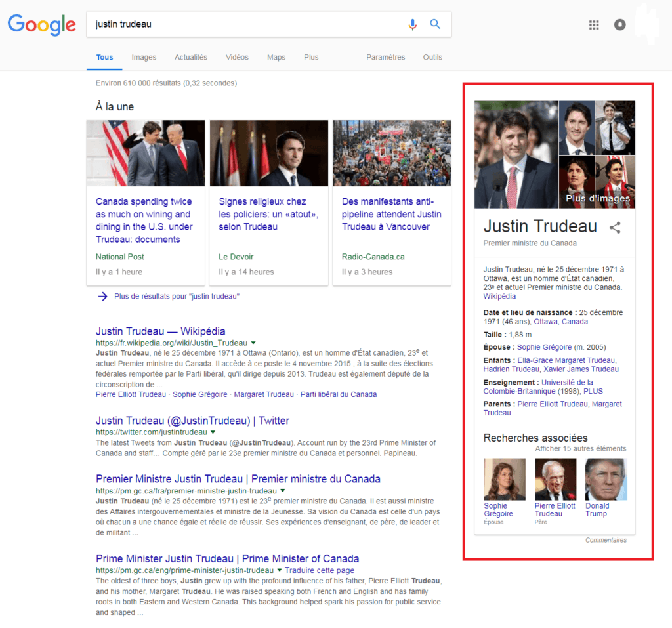Click Afficher 15 autres éléments

pyautogui.click(x=580, y=448)
